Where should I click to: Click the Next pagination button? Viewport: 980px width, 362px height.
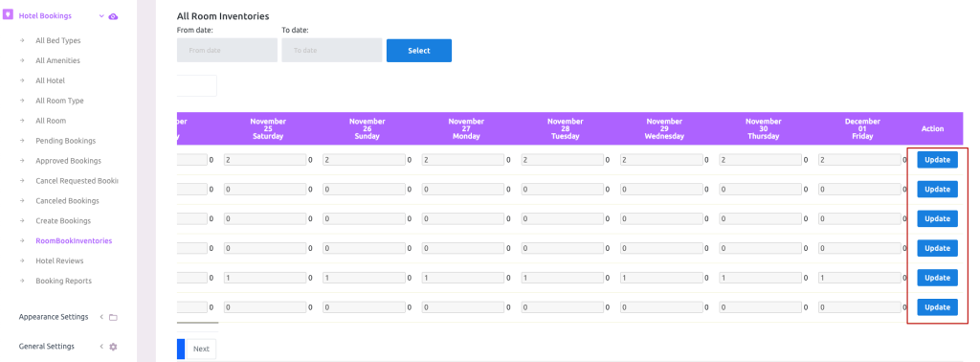[201, 349]
